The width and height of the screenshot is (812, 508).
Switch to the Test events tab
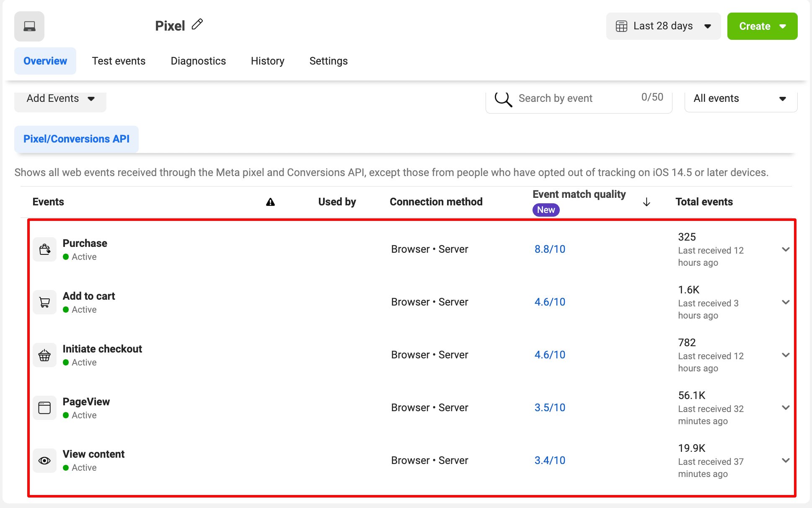(119, 61)
